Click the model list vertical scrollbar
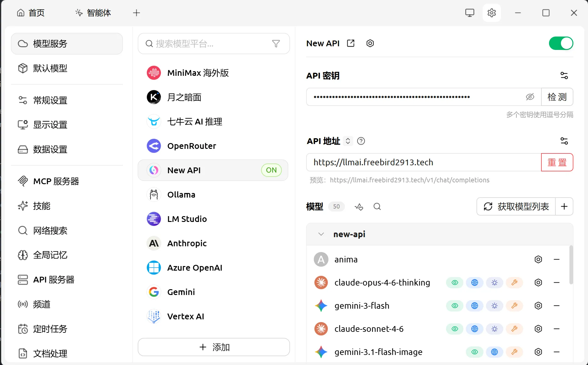 tap(571, 265)
